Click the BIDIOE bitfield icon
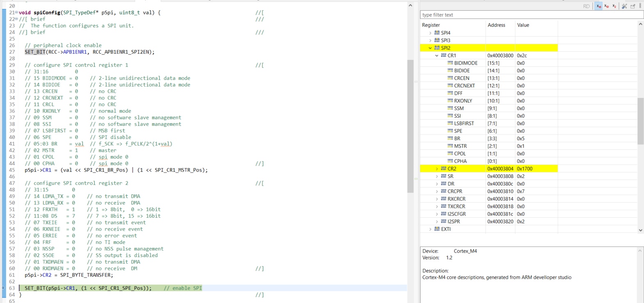The image size is (644, 303). [450, 71]
